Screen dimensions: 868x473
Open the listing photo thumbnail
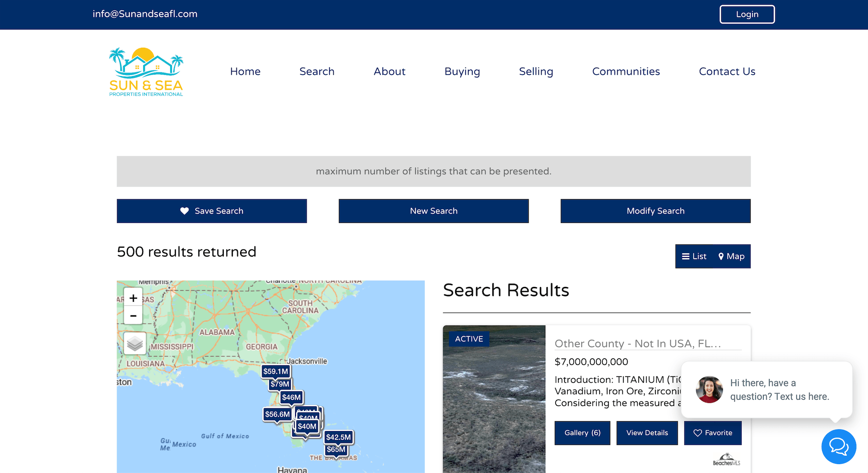[494, 401]
